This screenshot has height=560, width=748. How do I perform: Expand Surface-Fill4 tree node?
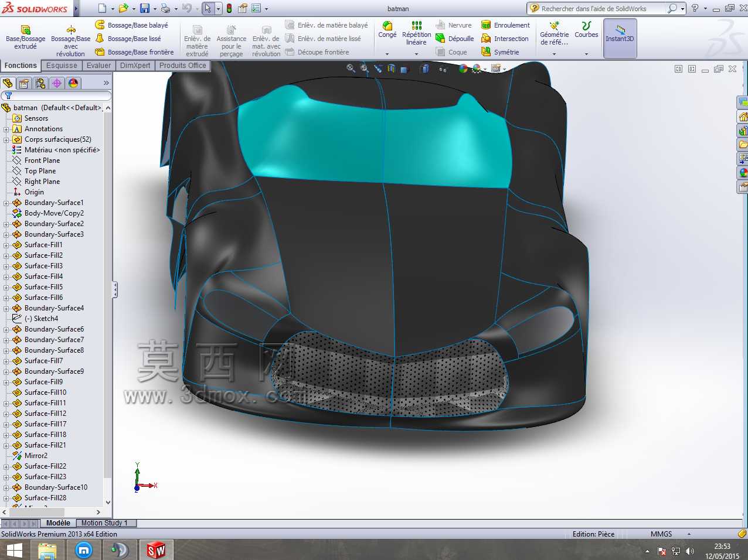click(x=6, y=276)
